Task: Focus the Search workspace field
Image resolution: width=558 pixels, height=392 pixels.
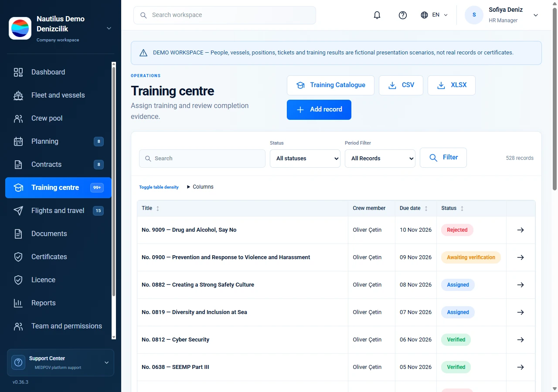Action: (225, 15)
